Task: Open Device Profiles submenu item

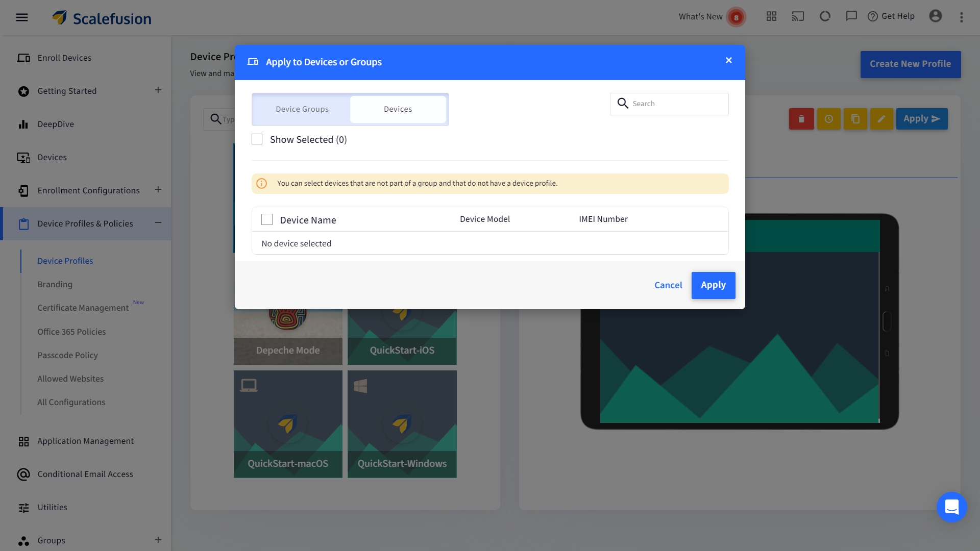Action: pos(65,261)
